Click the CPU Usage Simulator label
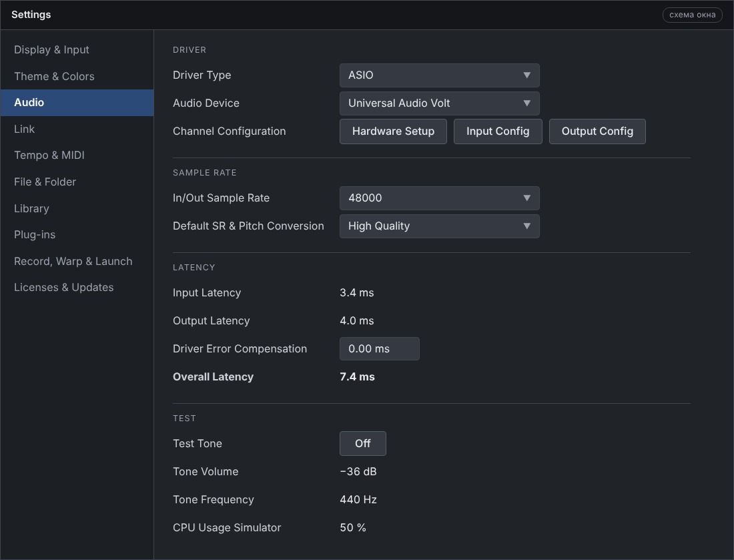 pos(227,528)
